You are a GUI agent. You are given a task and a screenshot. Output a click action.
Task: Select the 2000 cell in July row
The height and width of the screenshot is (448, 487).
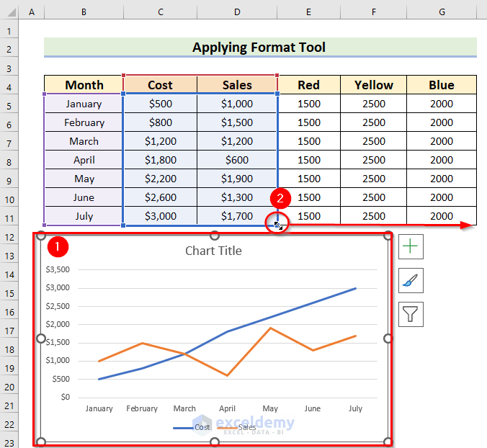pyautogui.click(x=442, y=216)
